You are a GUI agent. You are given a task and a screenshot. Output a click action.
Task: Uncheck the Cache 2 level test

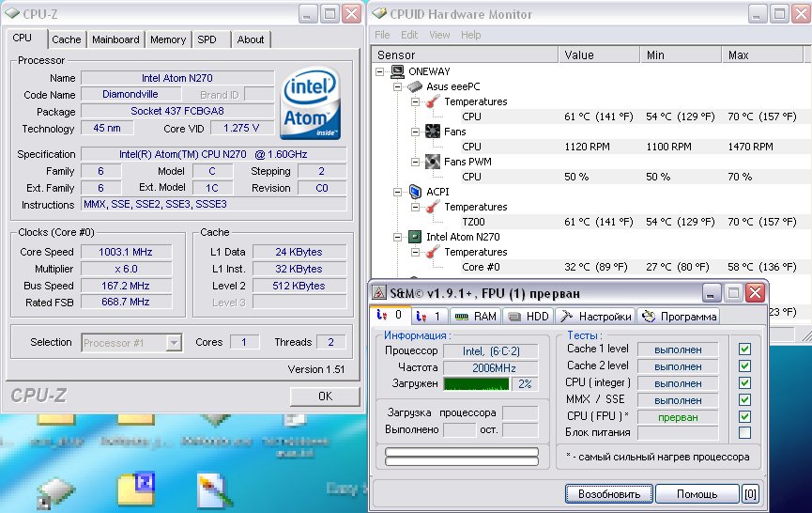(744, 365)
